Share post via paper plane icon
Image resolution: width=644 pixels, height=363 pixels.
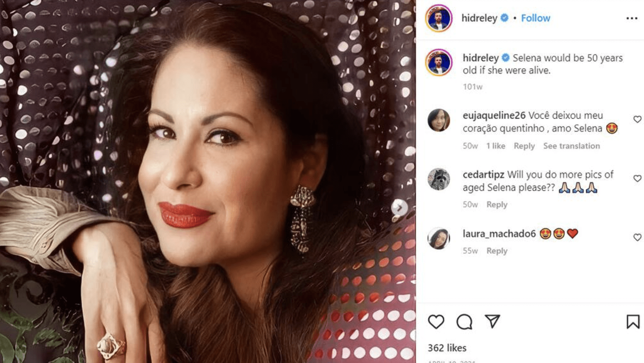pos(492,321)
